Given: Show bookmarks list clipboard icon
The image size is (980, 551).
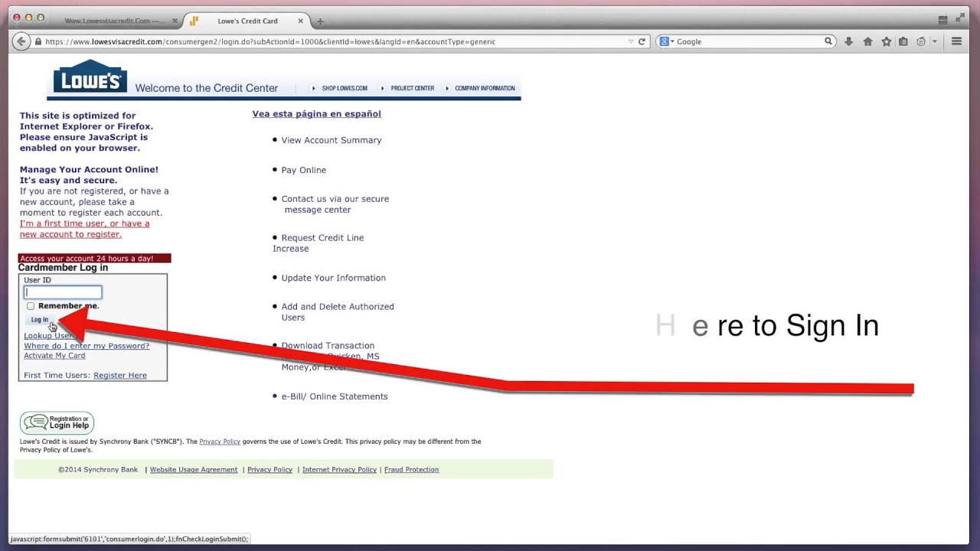Looking at the screenshot, I should (x=903, y=41).
